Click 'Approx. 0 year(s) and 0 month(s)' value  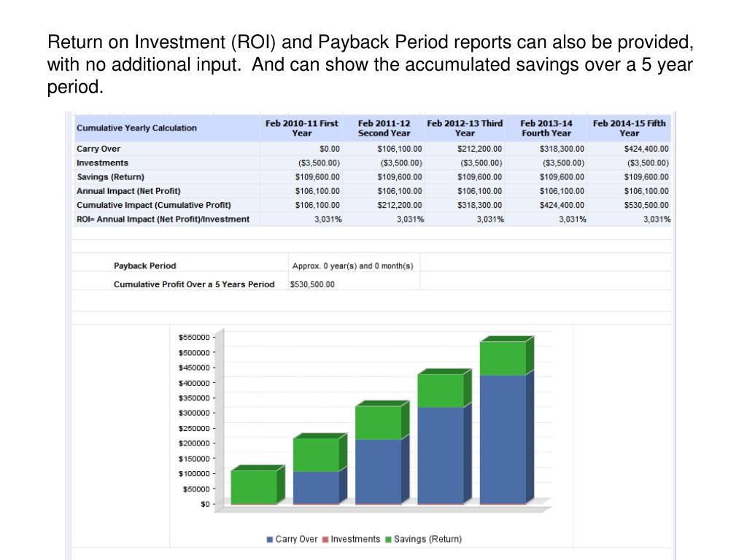352,265
